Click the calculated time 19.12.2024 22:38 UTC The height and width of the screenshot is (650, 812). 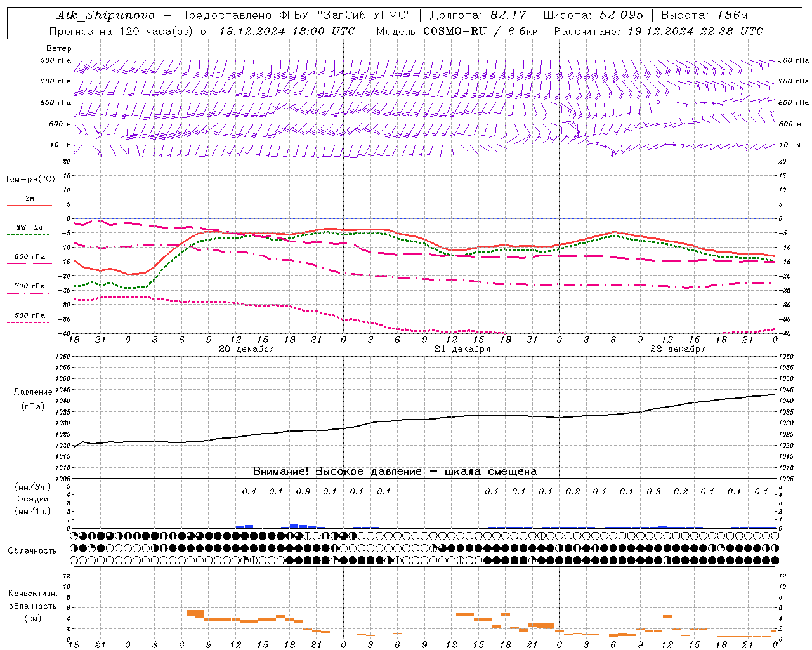tap(695, 31)
